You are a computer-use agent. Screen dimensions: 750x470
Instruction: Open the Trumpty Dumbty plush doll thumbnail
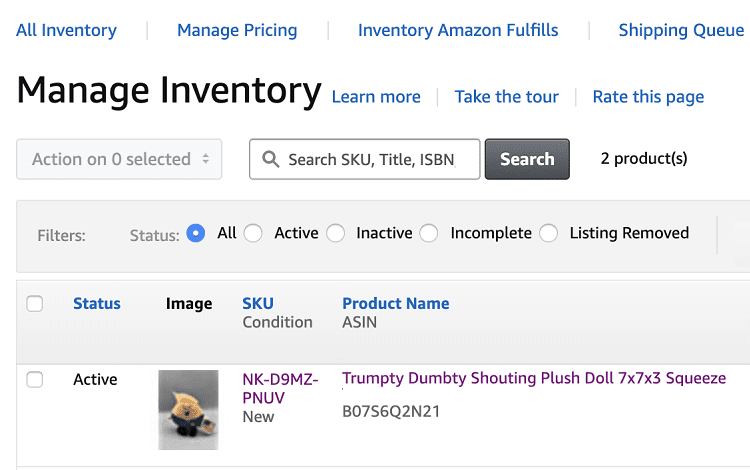pos(188,410)
